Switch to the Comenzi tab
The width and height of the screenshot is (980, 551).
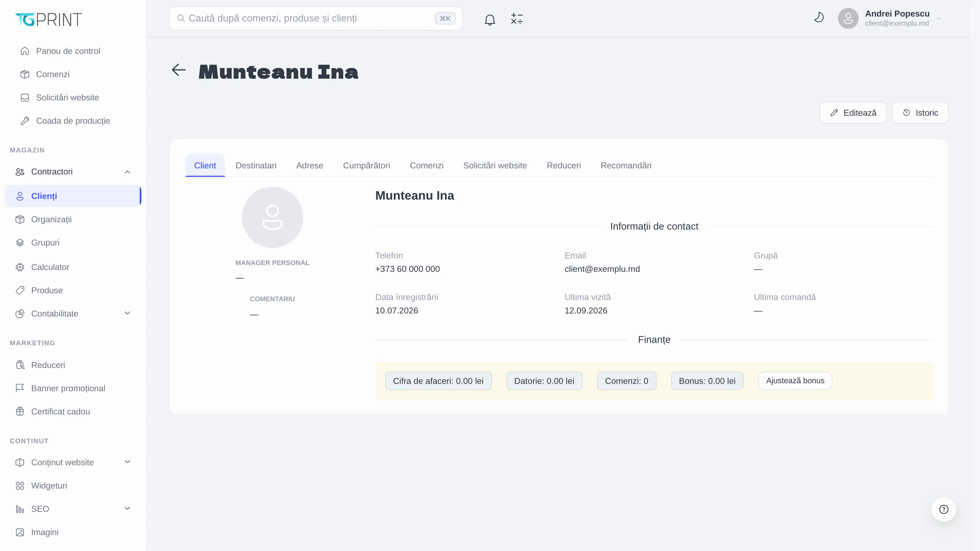[x=427, y=165]
